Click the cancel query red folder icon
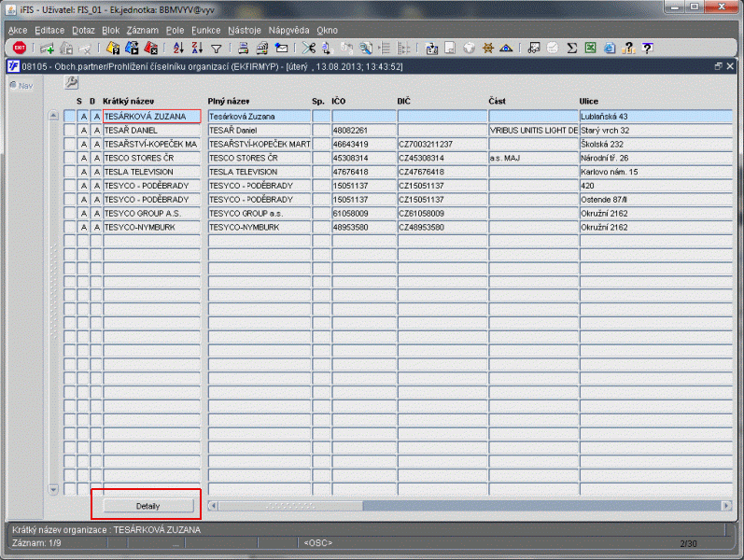Screen dimensions: 744x560 point(150,48)
